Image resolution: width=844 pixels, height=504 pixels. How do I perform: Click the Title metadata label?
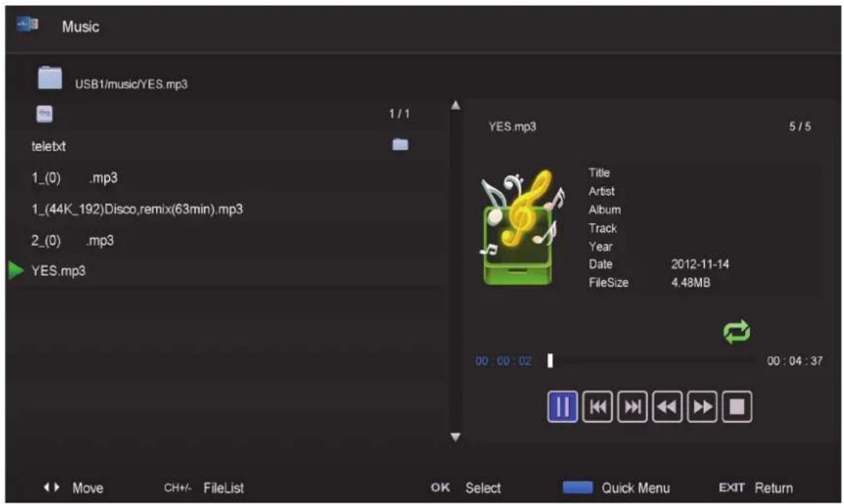pyautogui.click(x=599, y=173)
